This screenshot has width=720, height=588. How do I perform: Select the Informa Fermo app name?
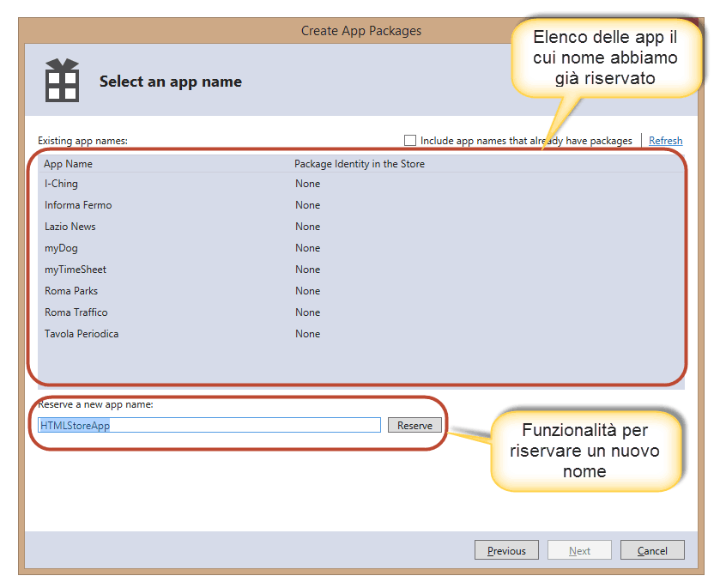[x=78, y=205]
